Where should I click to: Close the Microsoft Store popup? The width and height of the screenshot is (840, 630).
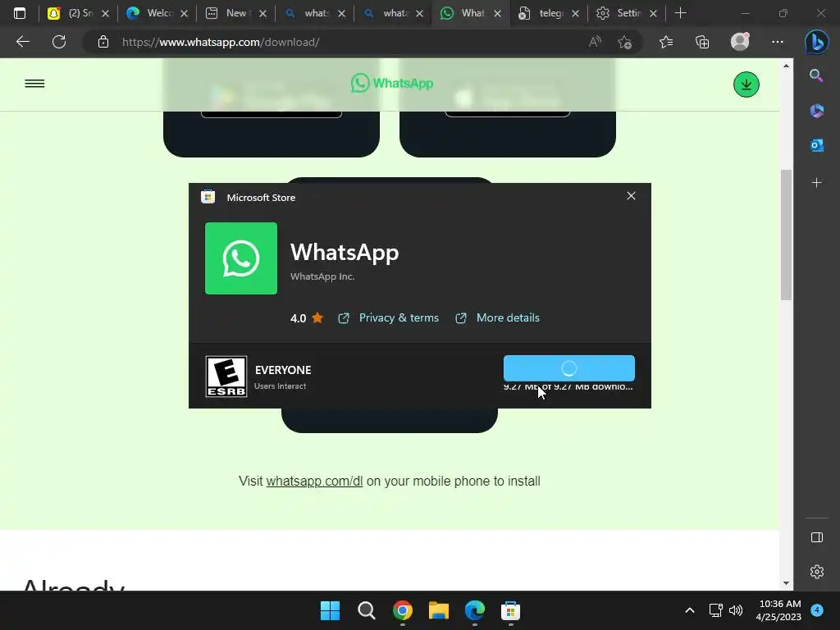pos(631,196)
